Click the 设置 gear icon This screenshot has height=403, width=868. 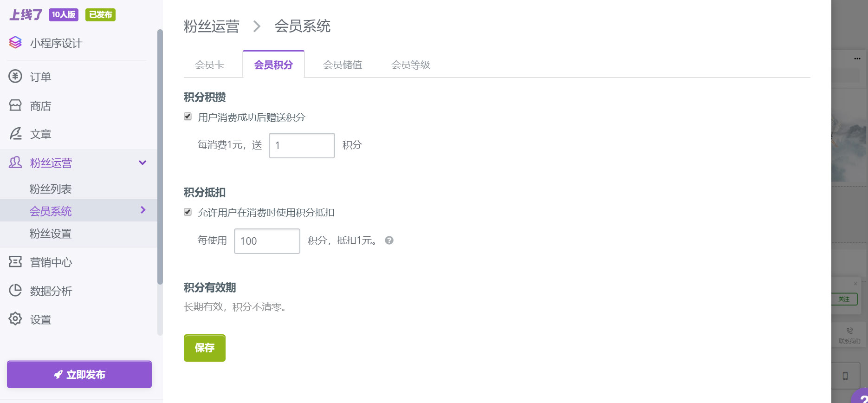coord(15,319)
